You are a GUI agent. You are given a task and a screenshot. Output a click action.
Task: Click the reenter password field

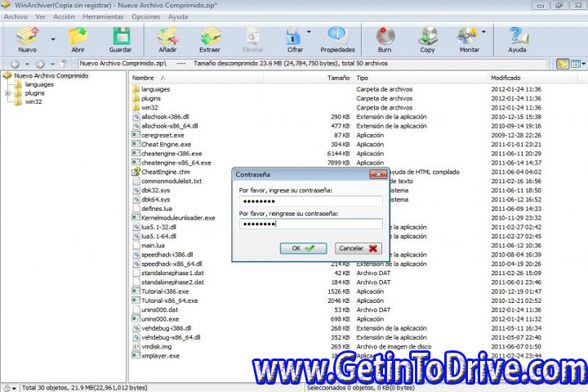pos(311,224)
